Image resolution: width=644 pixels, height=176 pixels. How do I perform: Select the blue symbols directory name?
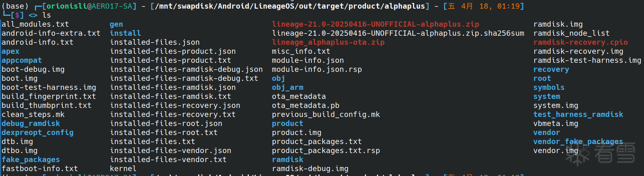(x=549, y=87)
